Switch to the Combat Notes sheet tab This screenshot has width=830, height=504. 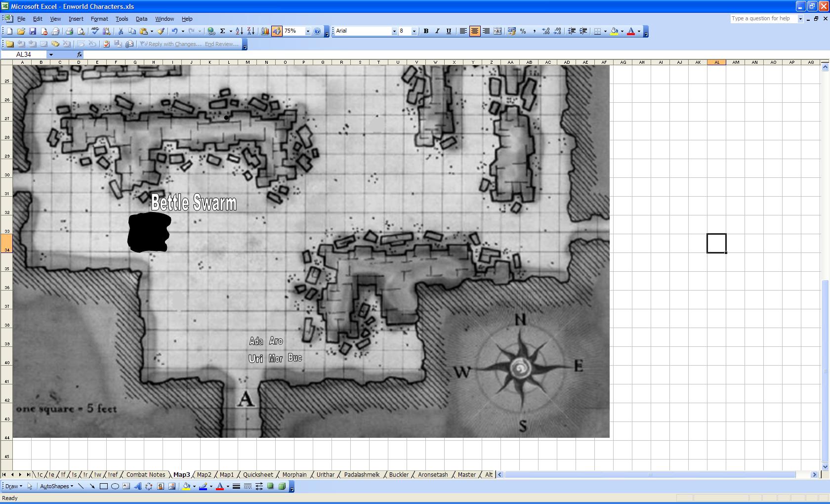click(x=146, y=475)
